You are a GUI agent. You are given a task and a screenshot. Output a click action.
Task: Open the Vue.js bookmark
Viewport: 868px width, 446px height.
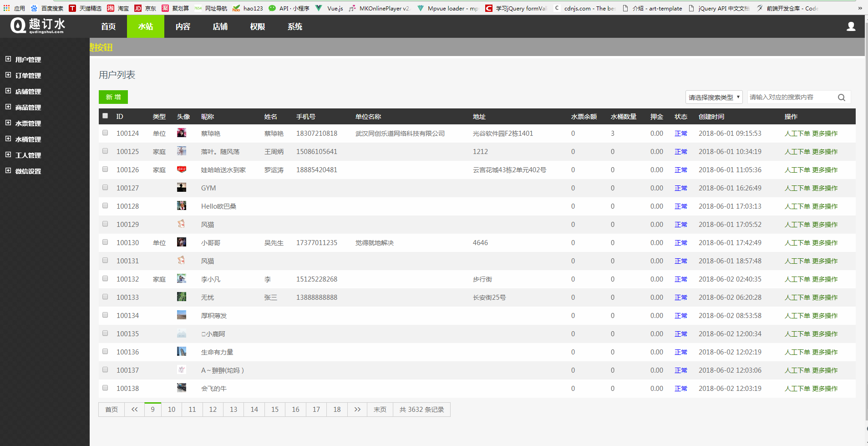pos(329,8)
